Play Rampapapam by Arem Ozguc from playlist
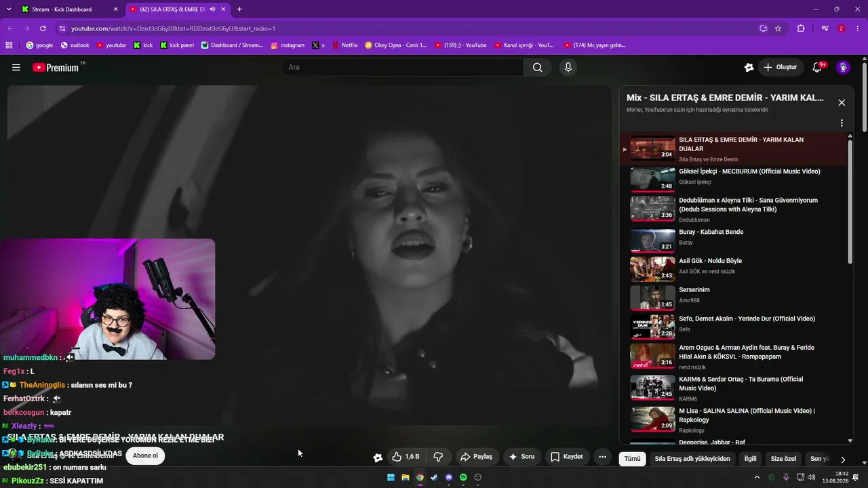This screenshot has width=868, height=488. 734,357
